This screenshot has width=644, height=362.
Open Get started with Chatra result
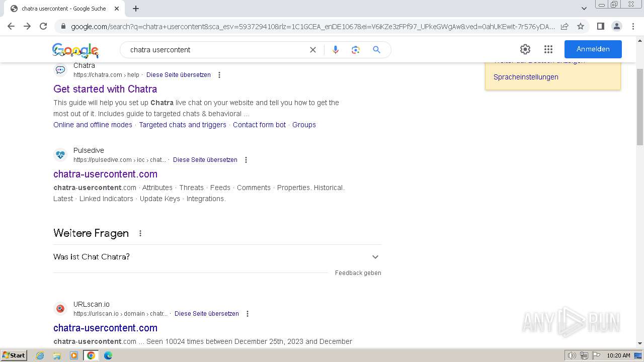105,89
